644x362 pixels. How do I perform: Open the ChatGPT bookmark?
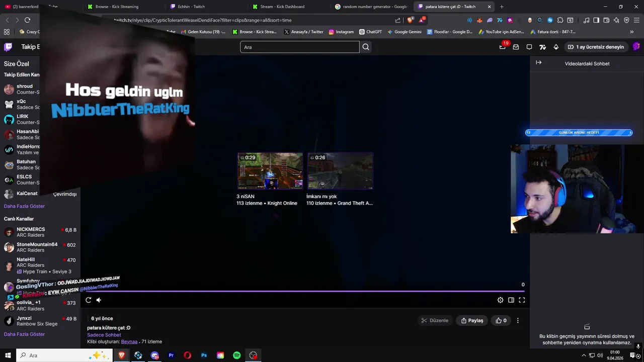click(x=370, y=32)
